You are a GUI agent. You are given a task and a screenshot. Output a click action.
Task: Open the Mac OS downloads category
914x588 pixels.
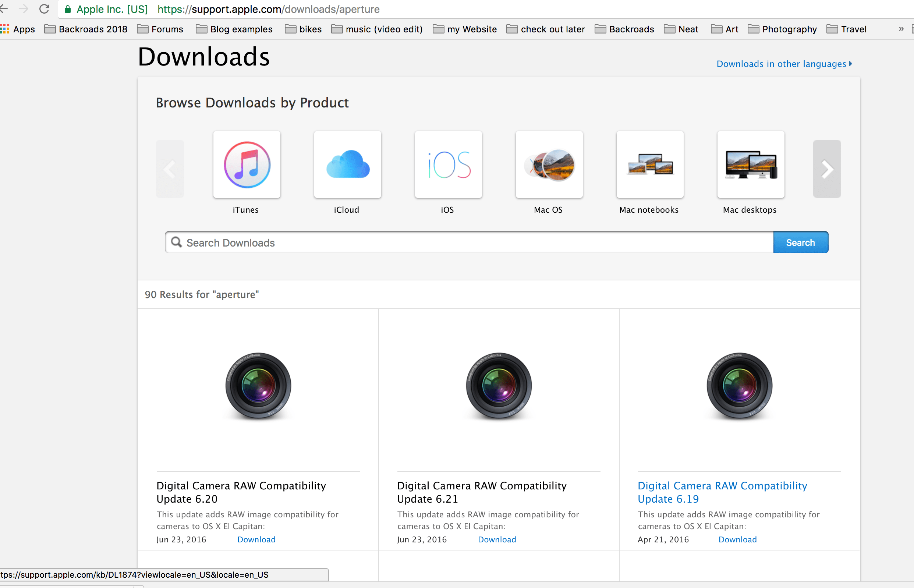pyautogui.click(x=549, y=165)
